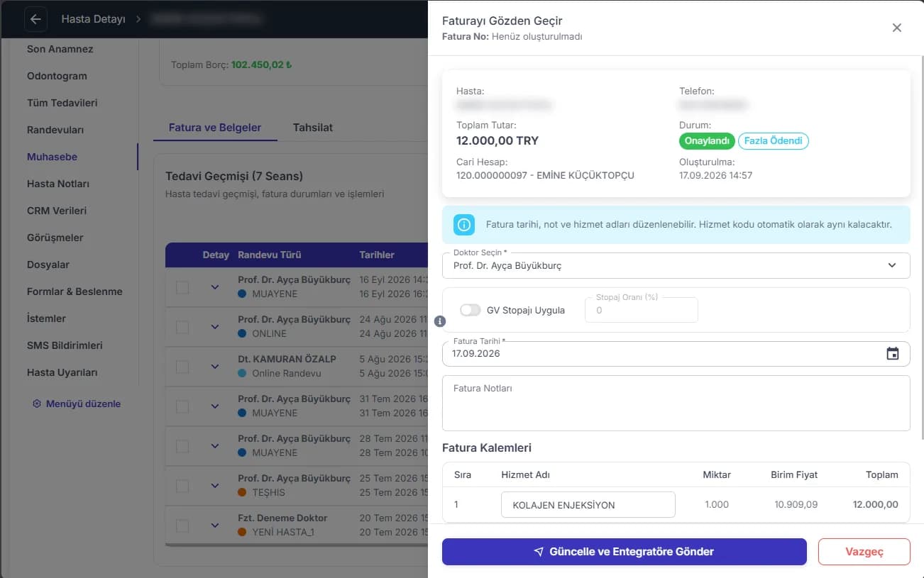This screenshot has height=578, width=924.
Task: Close the Faturayı Gözden Geçir panel
Action: [x=897, y=28]
